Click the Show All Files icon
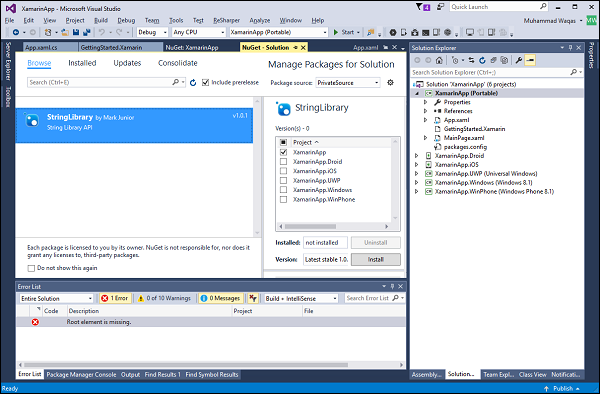The image size is (600, 394). 504,60
